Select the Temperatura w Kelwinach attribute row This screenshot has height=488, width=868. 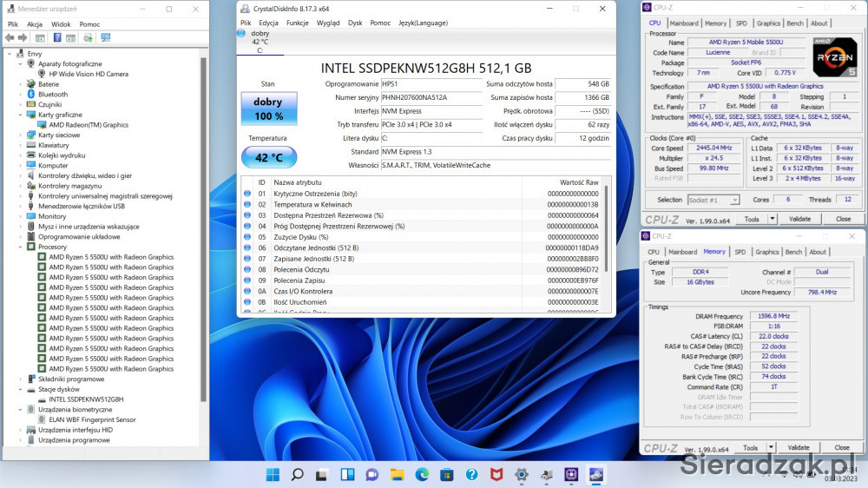(x=424, y=204)
